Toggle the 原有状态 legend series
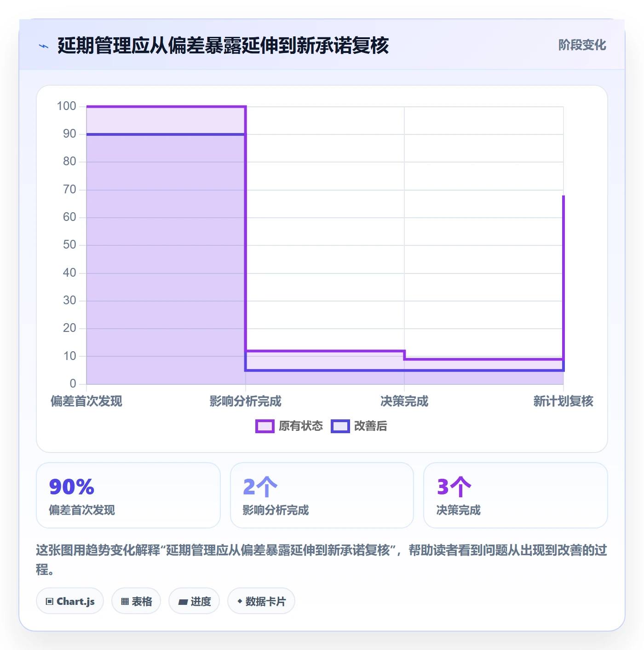Viewport: 644px width, 650px height. pos(289,426)
